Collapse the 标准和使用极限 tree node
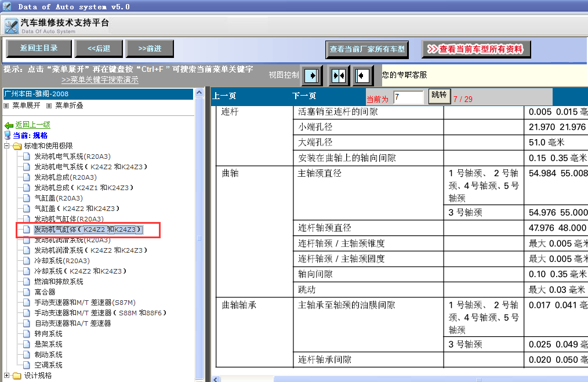 click(x=6, y=146)
